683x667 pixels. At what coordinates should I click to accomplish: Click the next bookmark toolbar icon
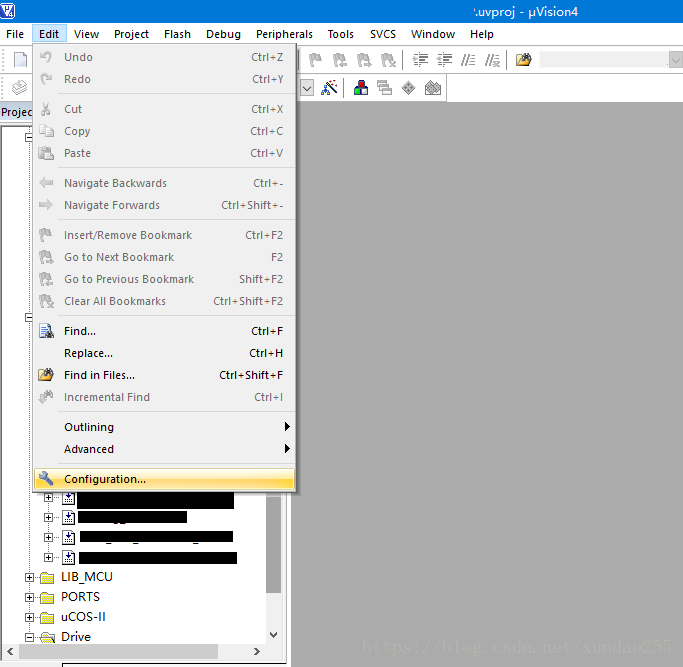coord(364,59)
